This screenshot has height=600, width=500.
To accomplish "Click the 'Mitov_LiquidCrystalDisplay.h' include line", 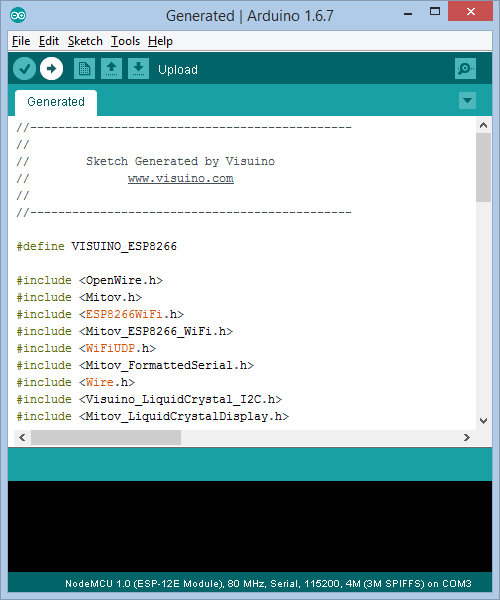I will point(153,416).
